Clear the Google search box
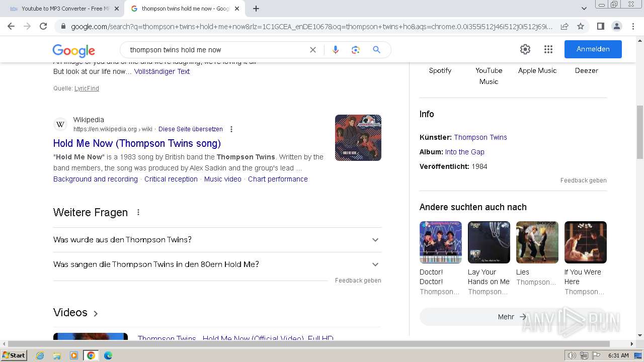Screen dimensions: 644x362 (x=313, y=50)
